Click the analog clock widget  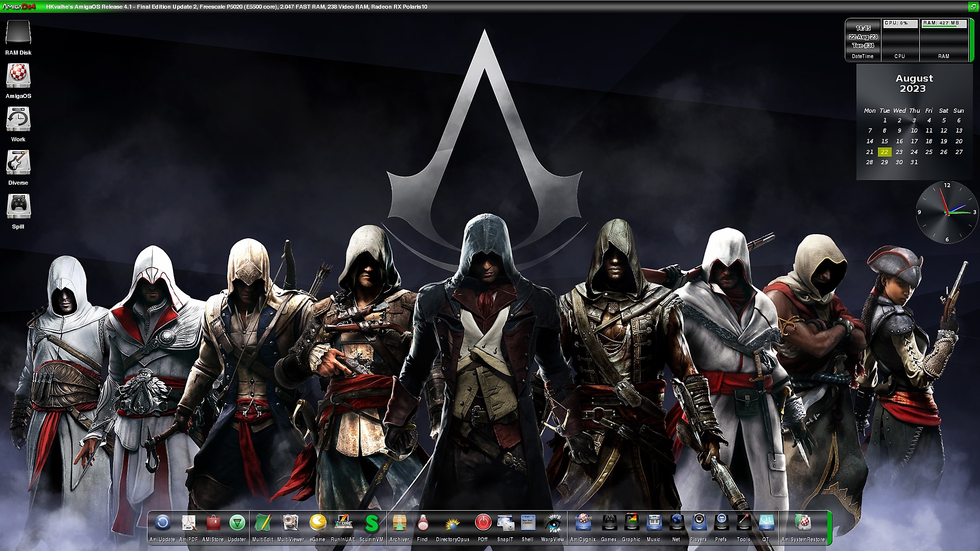click(x=947, y=212)
